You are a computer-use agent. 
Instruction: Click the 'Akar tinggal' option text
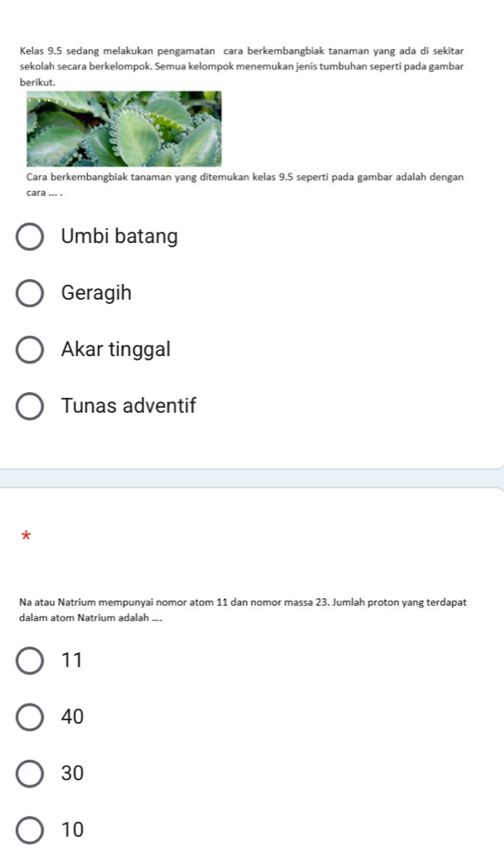116,349
